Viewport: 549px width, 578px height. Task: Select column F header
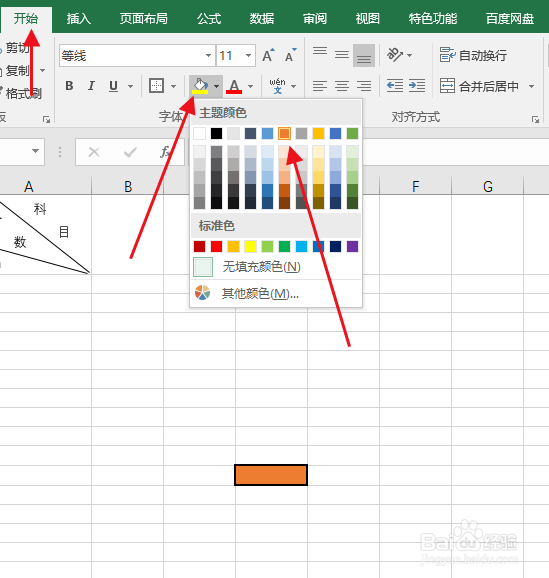point(416,186)
